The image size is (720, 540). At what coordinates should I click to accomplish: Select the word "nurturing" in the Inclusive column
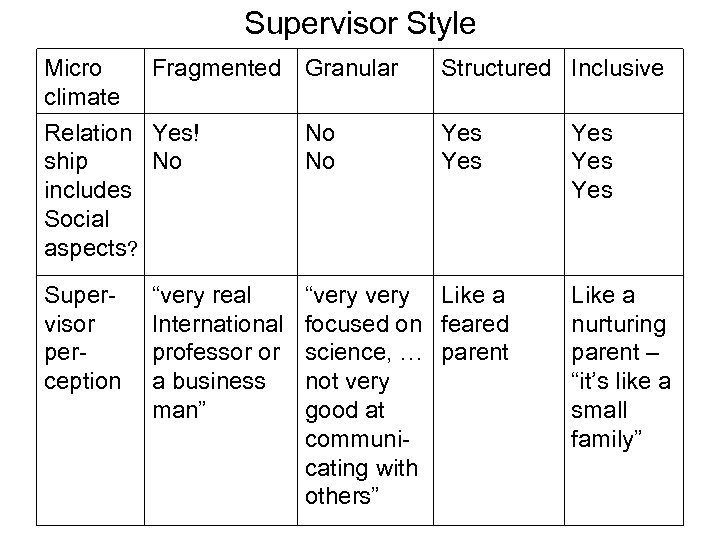tap(617, 324)
